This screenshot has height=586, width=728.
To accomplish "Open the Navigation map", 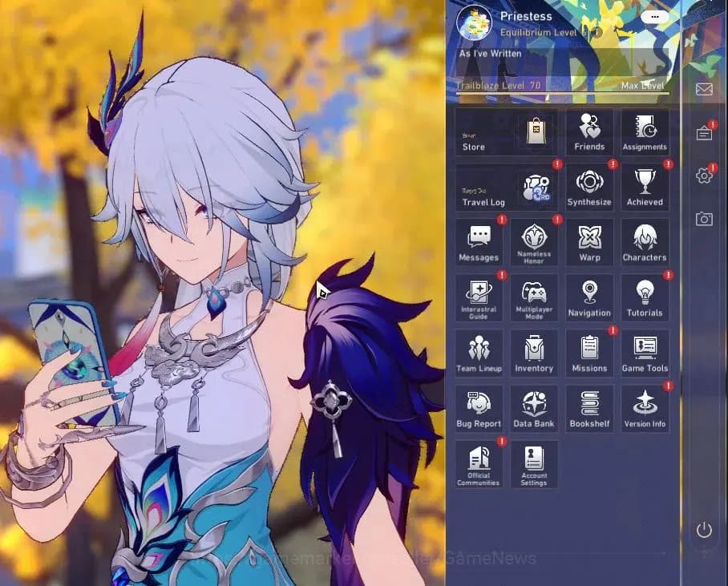I will [589, 298].
